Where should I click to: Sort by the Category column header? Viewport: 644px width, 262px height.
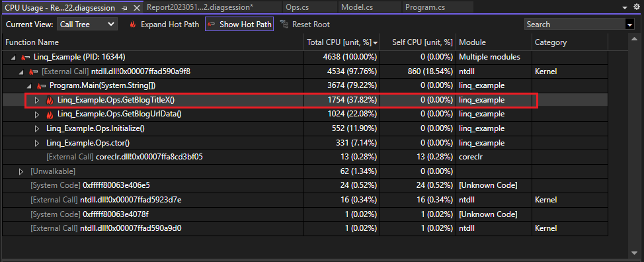tap(570, 42)
